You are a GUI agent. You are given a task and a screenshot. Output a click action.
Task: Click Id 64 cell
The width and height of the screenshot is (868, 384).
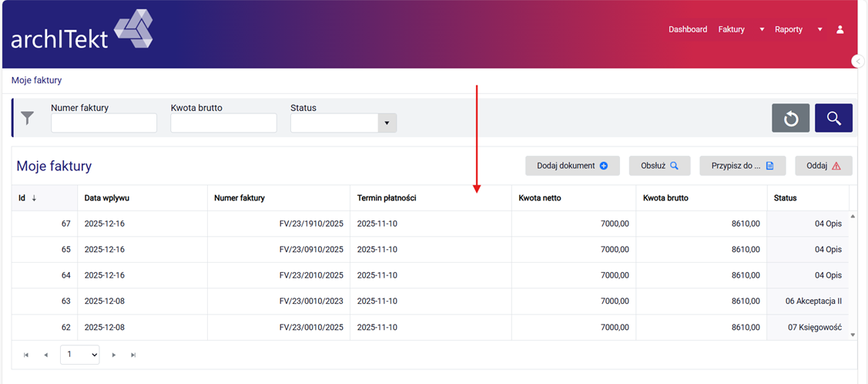(x=45, y=275)
